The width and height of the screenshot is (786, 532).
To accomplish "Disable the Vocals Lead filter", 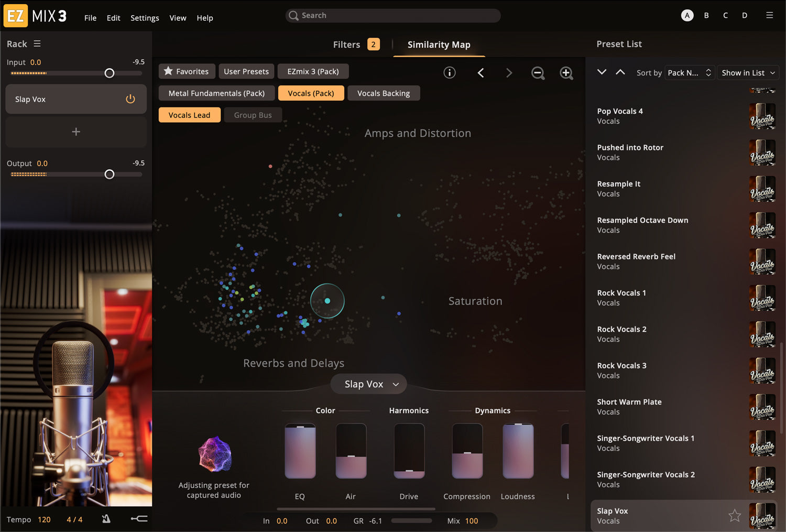I will [190, 115].
